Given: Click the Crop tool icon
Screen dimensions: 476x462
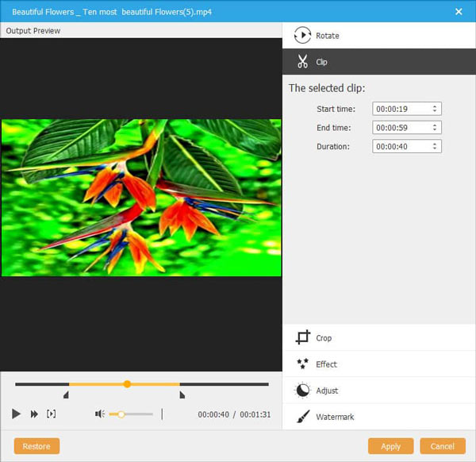Looking at the screenshot, I should (x=302, y=338).
